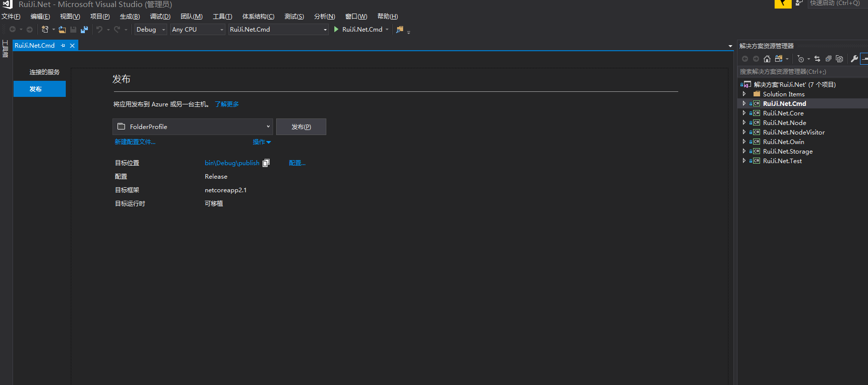868x385 pixels.
Task: Expand the RuiJi.Net.Node project node
Action: (744, 122)
